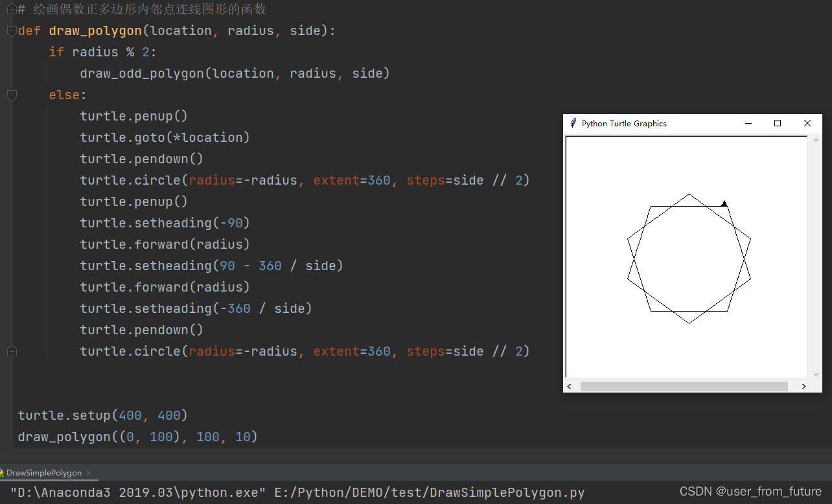The width and height of the screenshot is (832, 504).
Task: Click the Python Turtle Graphics title text
Action: [x=624, y=123]
